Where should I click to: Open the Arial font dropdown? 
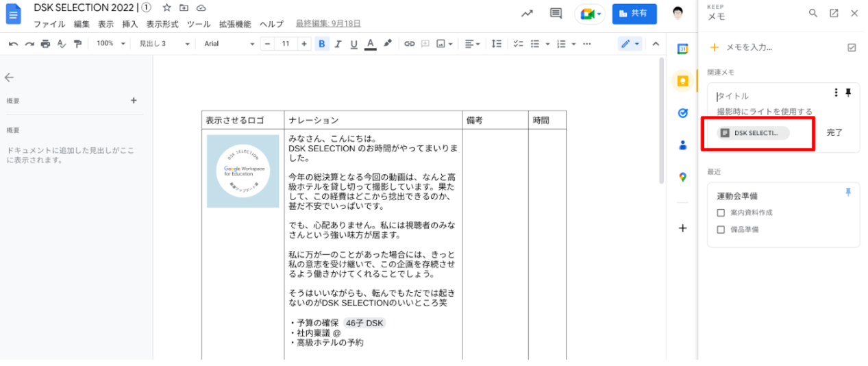[x=229, y=44]
